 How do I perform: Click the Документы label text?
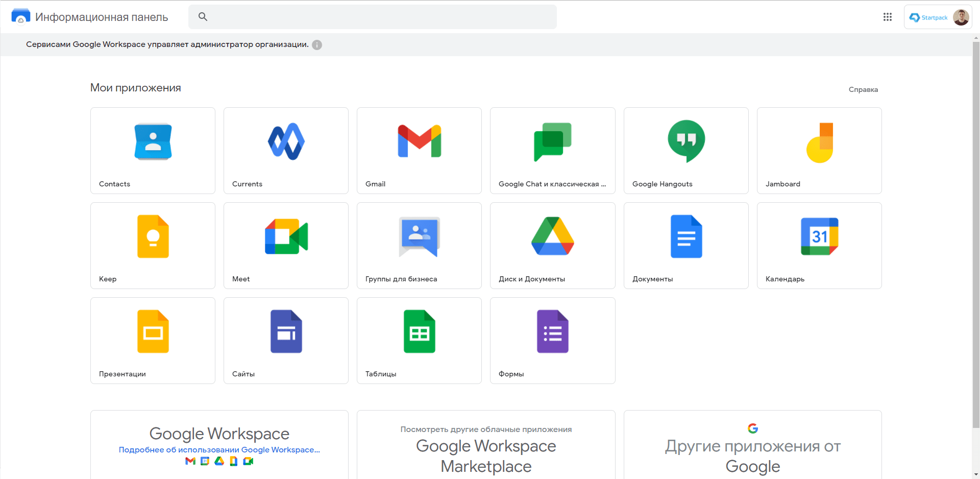point(653,279)
